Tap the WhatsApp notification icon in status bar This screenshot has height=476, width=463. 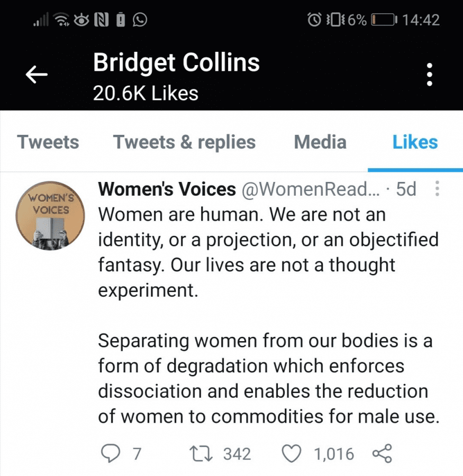tap(140, 20)
